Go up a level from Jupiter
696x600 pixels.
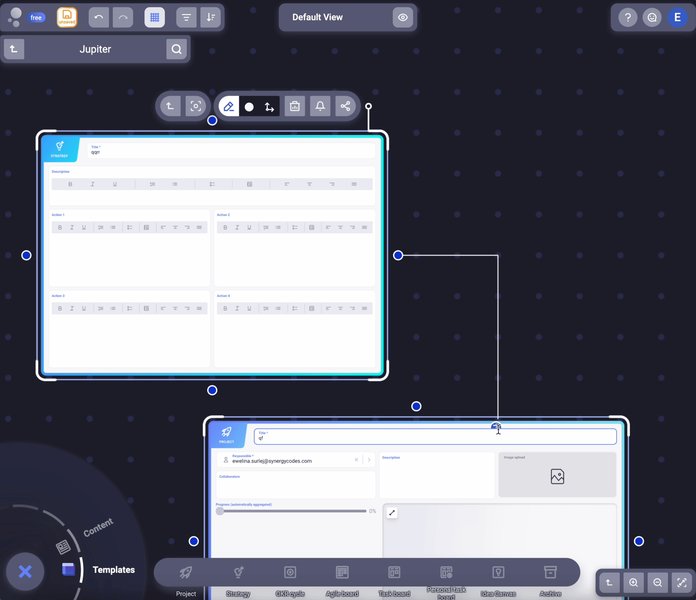point(14,49)
